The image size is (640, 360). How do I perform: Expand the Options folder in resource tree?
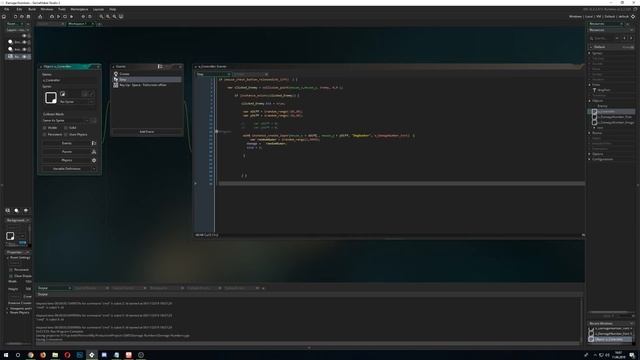(589, 154)
